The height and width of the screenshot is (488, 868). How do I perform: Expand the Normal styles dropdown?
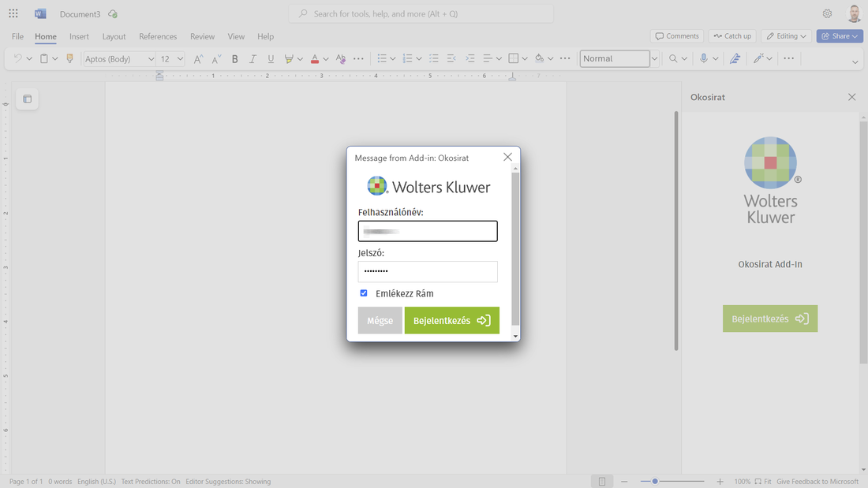click(654, 59)
